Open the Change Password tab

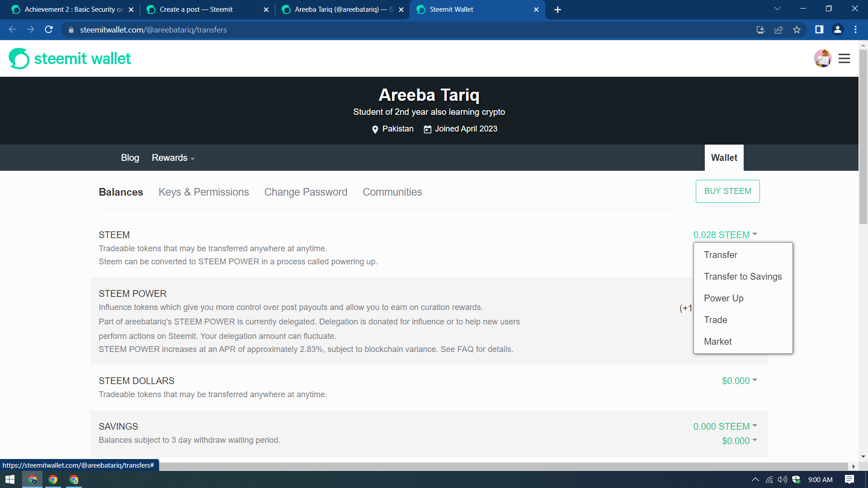pos(306,192)
